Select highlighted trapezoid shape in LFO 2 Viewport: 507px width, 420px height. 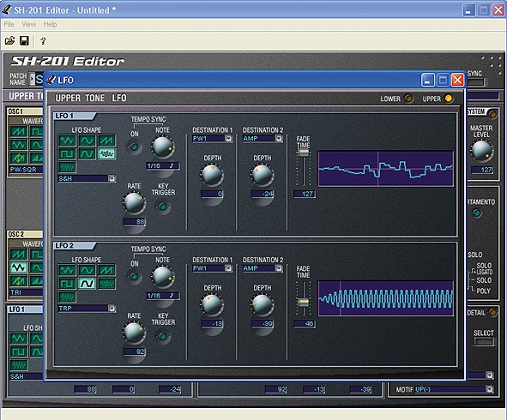(x=87, y=284)
